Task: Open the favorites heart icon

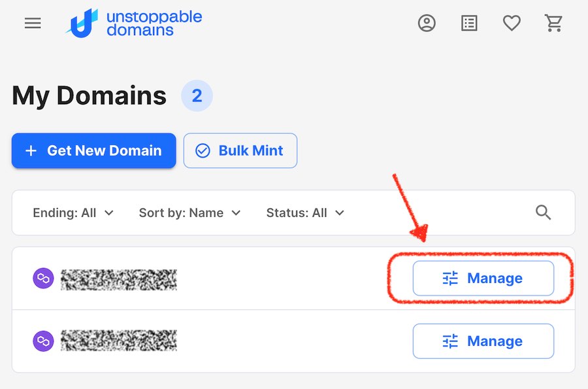Action: coord(512,24)
